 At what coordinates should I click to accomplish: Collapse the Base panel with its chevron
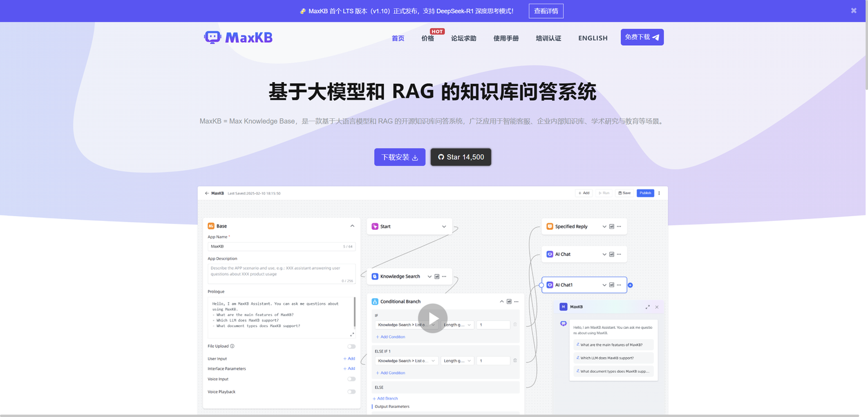[352, 226]
